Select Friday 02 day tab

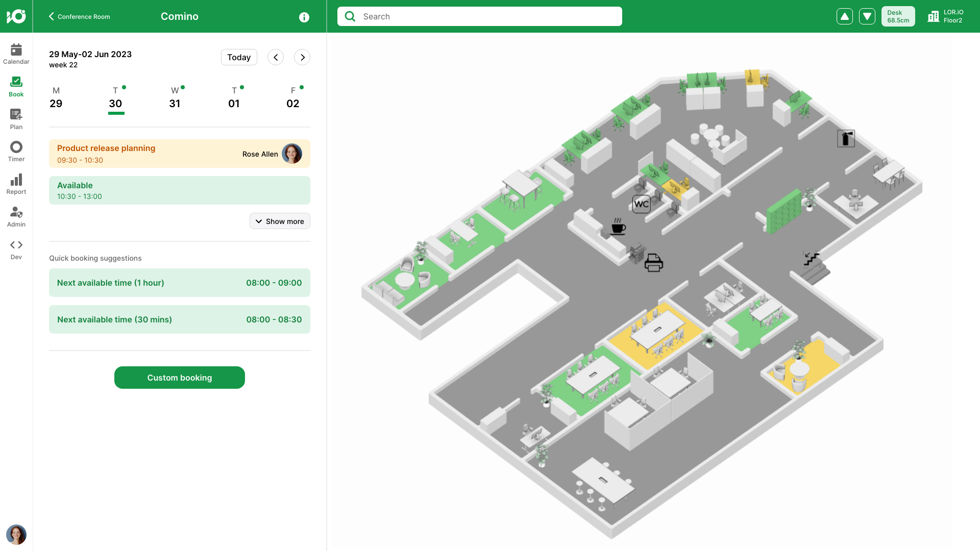click(x=293, y=98)
